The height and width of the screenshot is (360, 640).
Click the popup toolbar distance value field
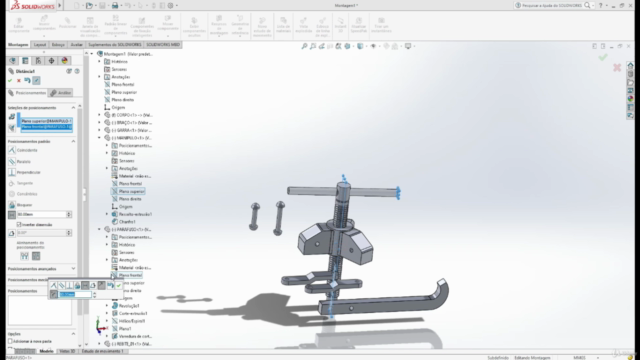(x=75, y=294)
